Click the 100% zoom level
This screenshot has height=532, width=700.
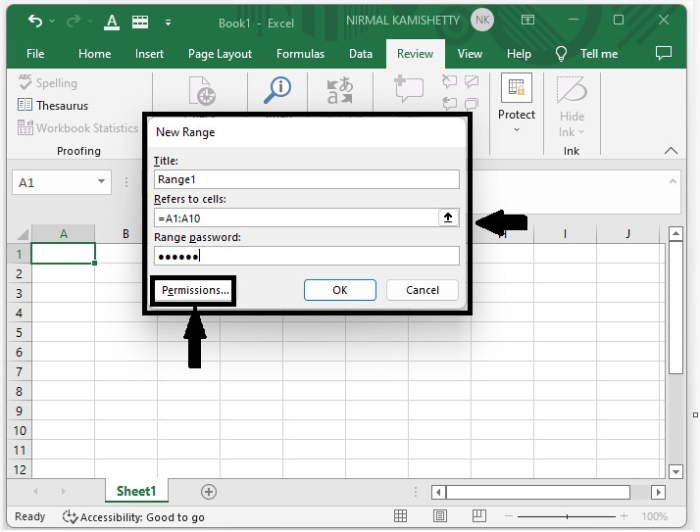pyautogui.click(x=654, y=516)
